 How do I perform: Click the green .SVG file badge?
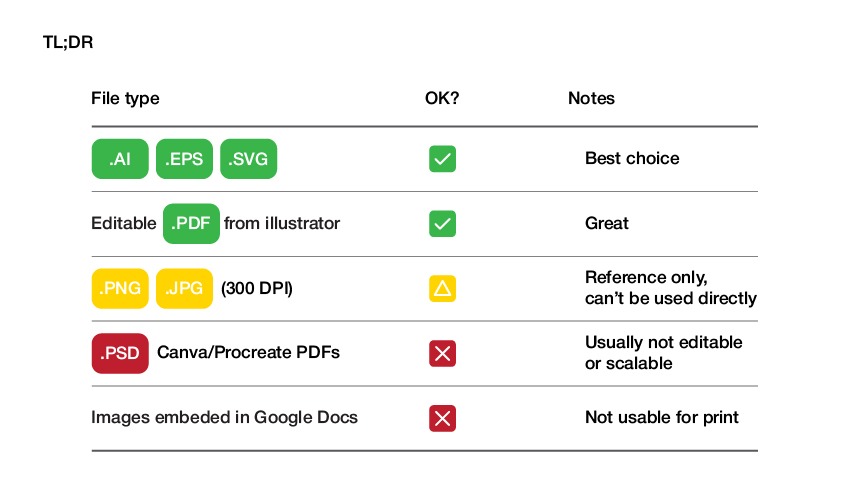click(x=248, y=158)
